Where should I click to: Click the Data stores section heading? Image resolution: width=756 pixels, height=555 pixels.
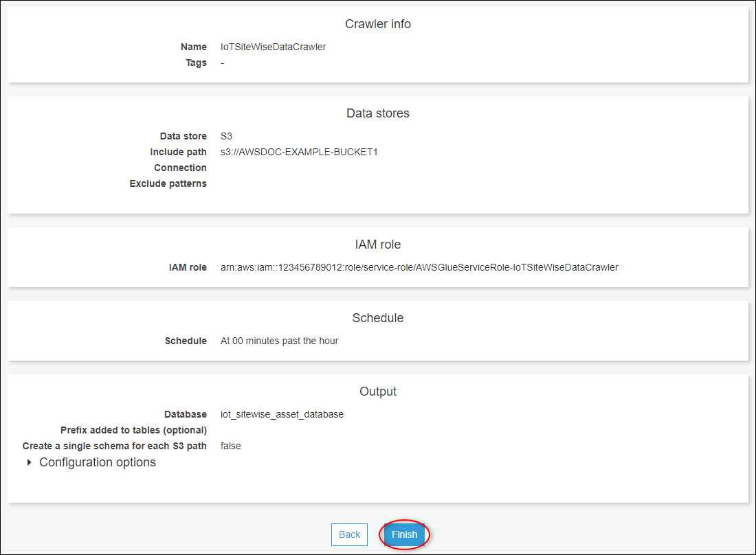point(377,113)
